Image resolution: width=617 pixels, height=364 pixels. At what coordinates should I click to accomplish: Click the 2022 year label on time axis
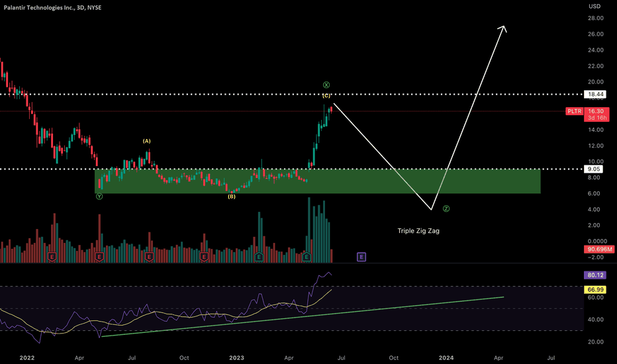tap(26, 357)
